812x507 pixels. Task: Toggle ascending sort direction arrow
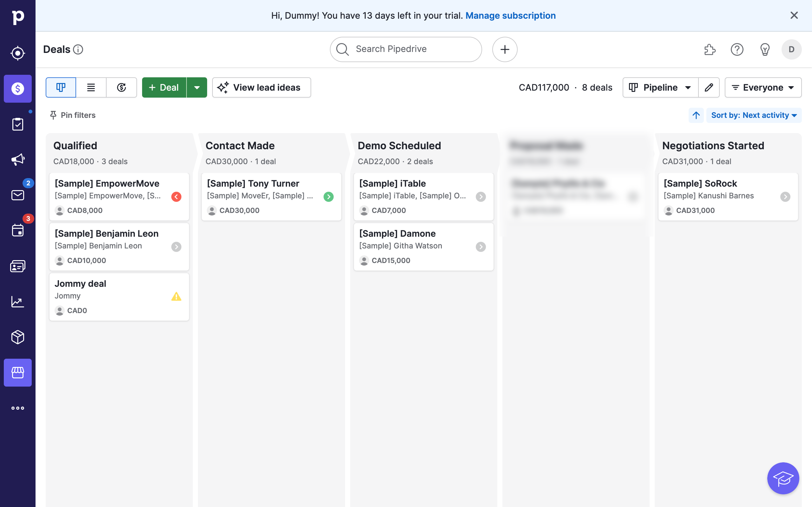(696, 115)
